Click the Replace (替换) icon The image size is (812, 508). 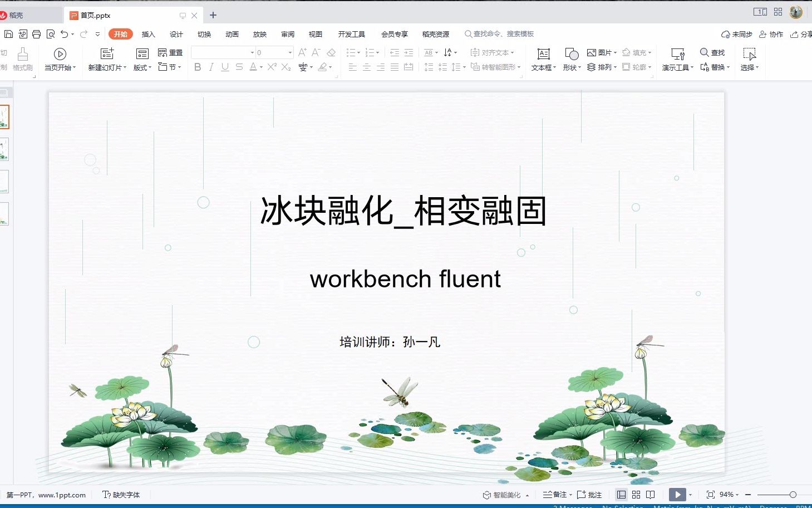coord(705,67)
